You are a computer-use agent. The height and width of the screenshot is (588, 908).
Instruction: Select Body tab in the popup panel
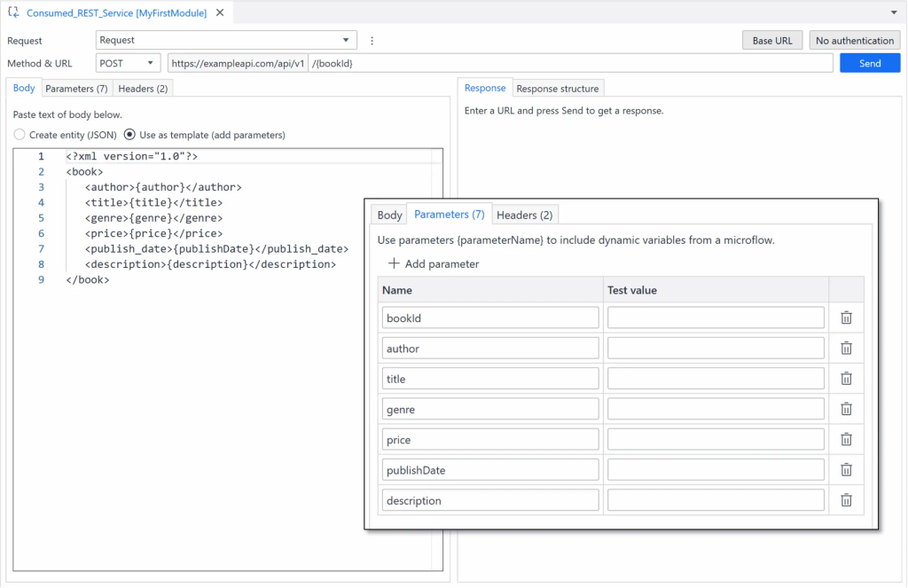pos(390,215)
